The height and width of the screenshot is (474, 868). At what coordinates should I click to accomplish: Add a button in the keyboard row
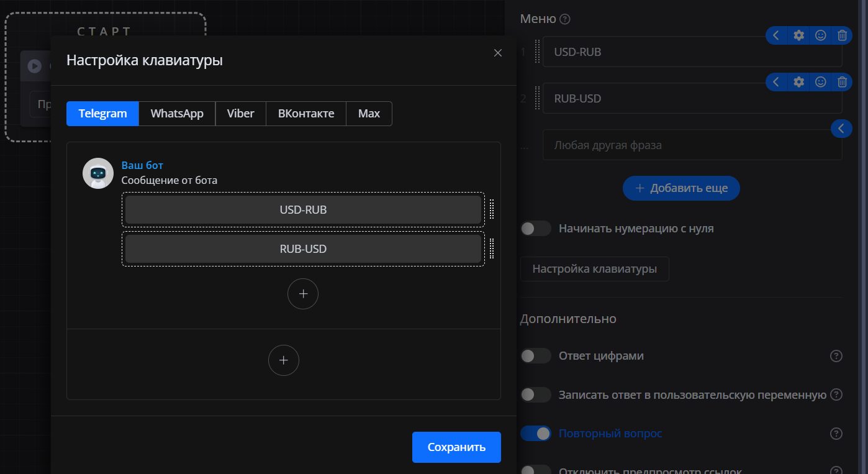click(x=303, y=294)
